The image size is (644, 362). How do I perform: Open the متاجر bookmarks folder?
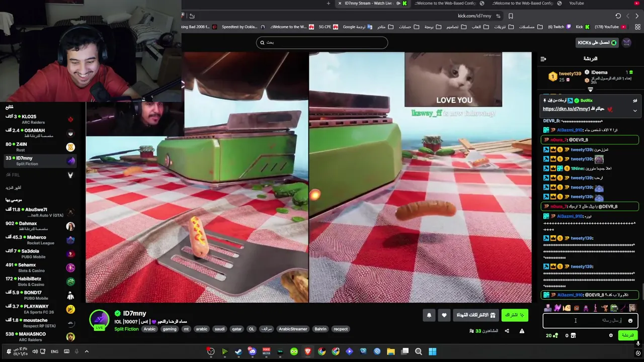pyautogui.click(x=385, y=27)
